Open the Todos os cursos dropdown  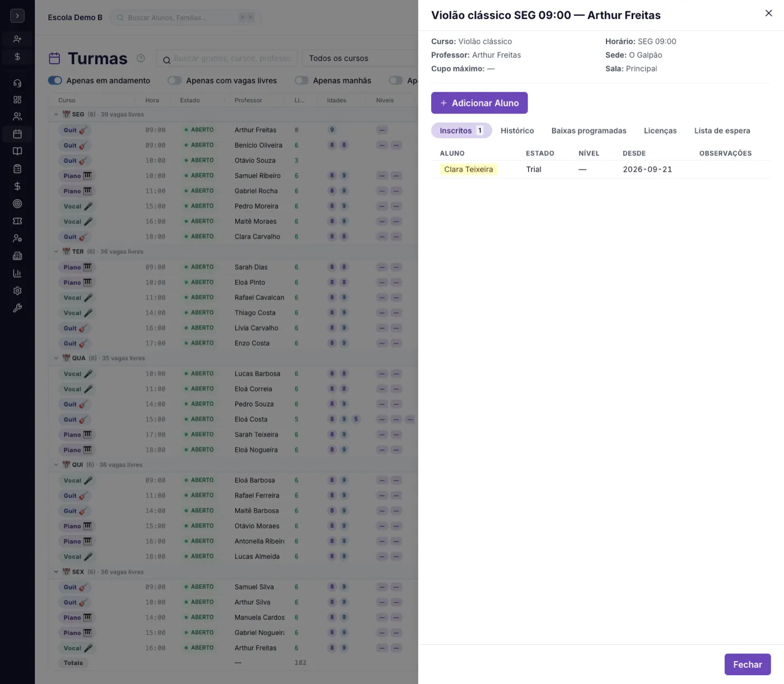click(360, 58)
